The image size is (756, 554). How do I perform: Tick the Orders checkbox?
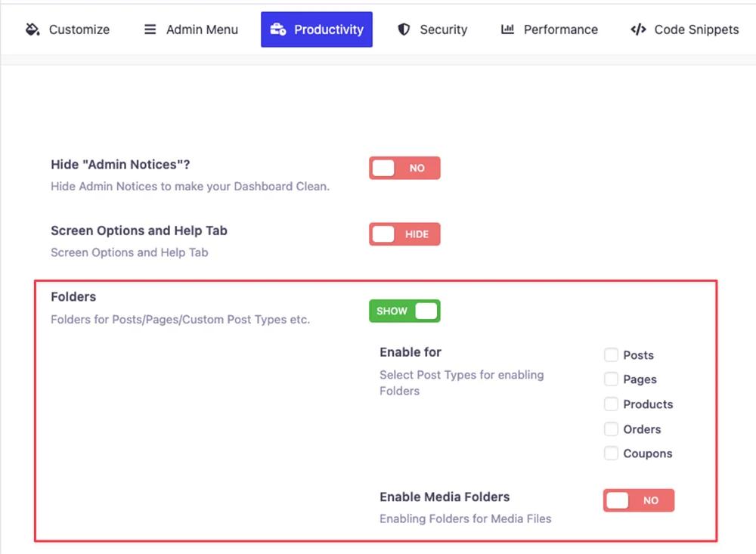click(x=611, y=429)
